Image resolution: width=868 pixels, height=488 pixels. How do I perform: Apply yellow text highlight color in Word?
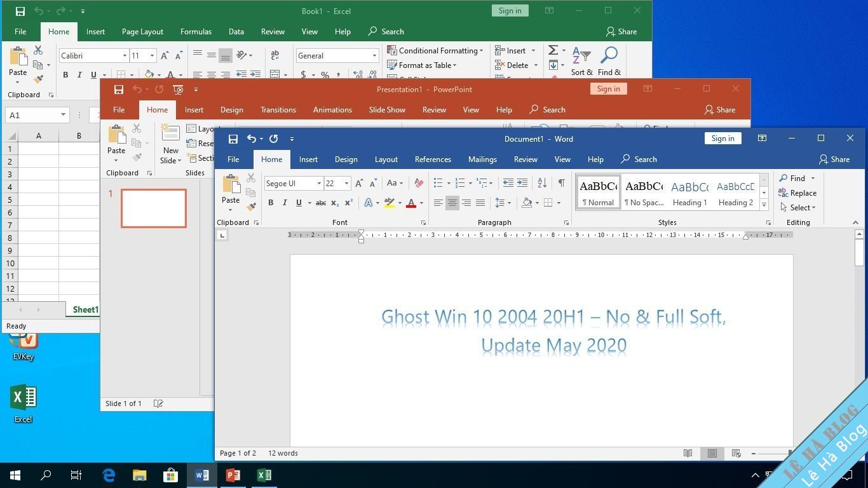coord(390,203)
